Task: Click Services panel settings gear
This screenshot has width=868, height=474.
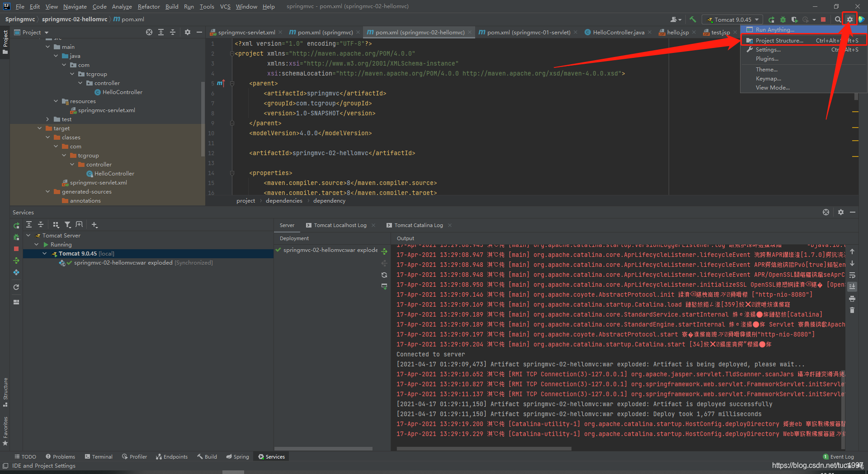Action: 841,212
